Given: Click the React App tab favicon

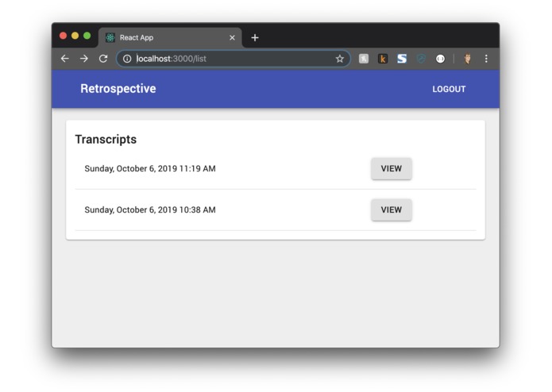Looking at the screenshot, I should pyautogui.click(x=110, y=37).
